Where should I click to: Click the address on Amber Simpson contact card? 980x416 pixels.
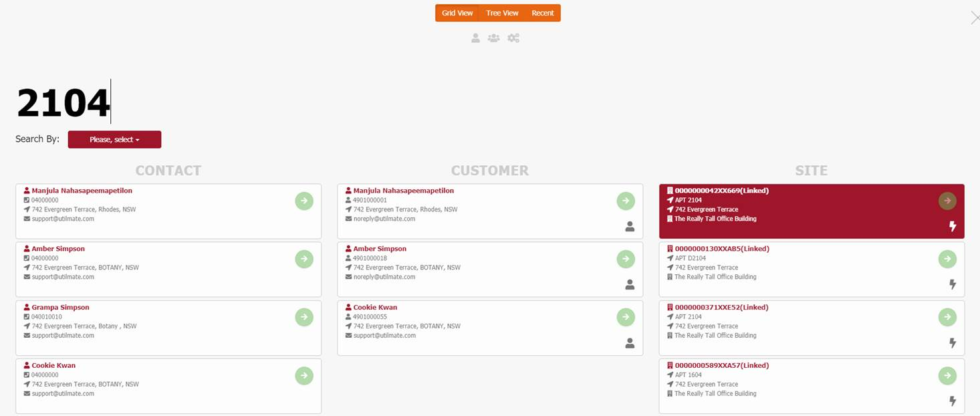coord(85,267)
